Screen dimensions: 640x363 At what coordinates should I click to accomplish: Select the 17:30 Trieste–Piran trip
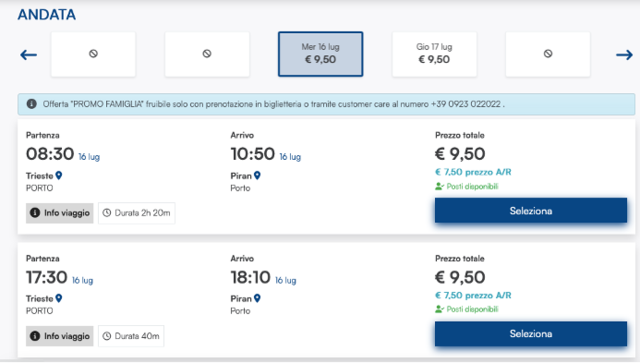tap(531, 334)
